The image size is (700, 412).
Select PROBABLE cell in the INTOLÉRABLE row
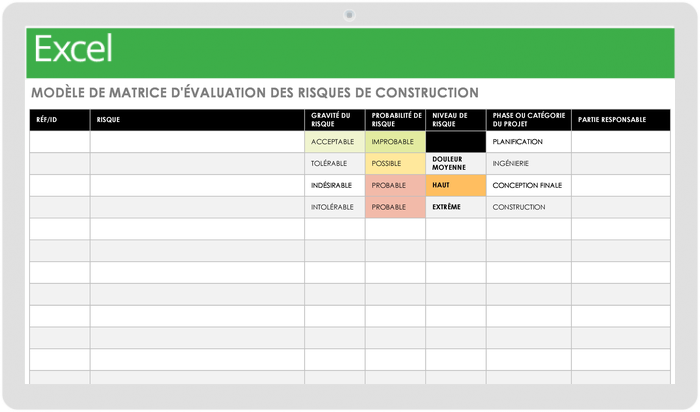click(x=396, y=207)
